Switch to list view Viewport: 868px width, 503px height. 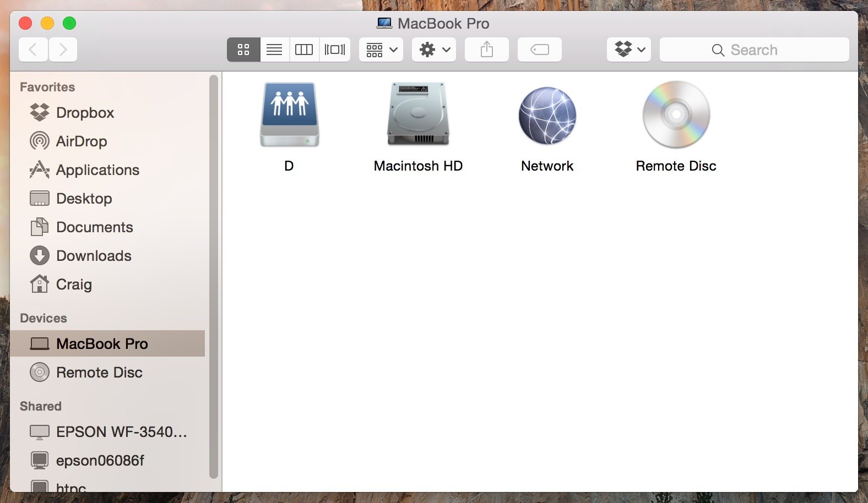tap(274, 50)
